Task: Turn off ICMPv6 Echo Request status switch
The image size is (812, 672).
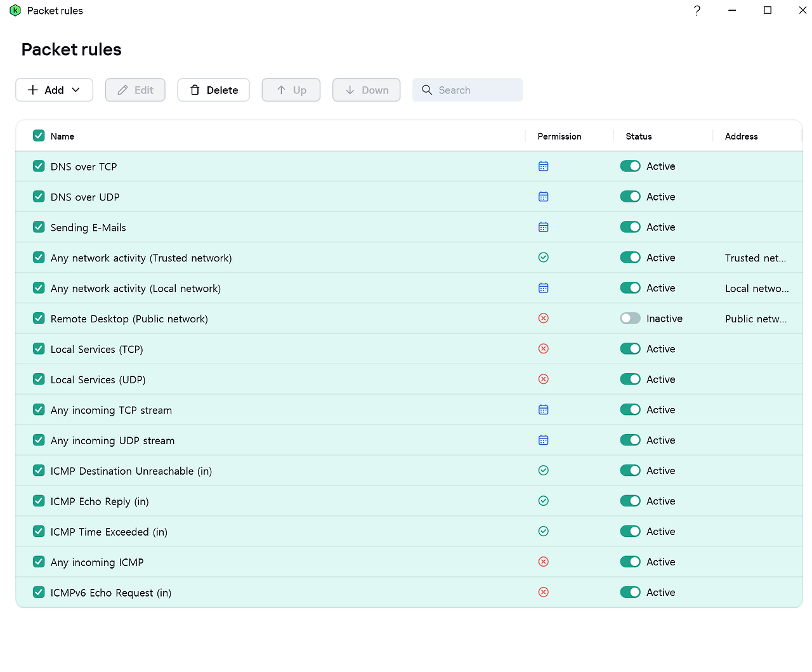Action: [630, 593]
